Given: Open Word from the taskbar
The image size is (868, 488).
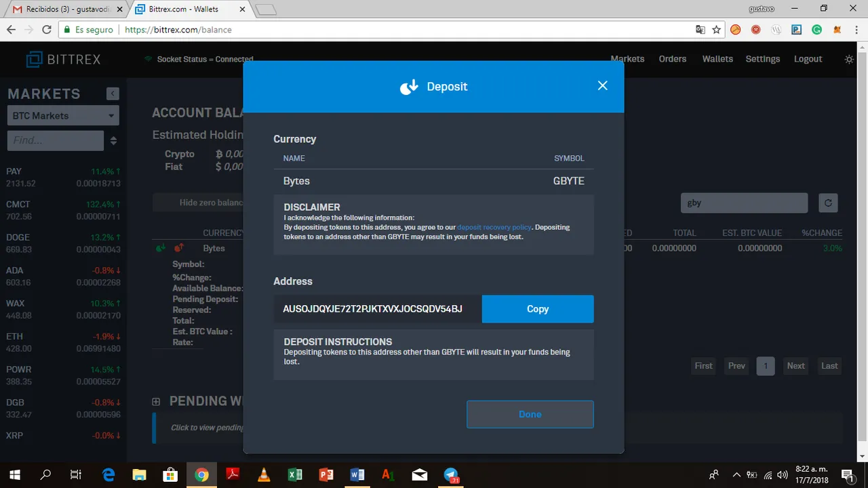Looking at the screenshot, I should pyautogui.click(x=357, y=475).
